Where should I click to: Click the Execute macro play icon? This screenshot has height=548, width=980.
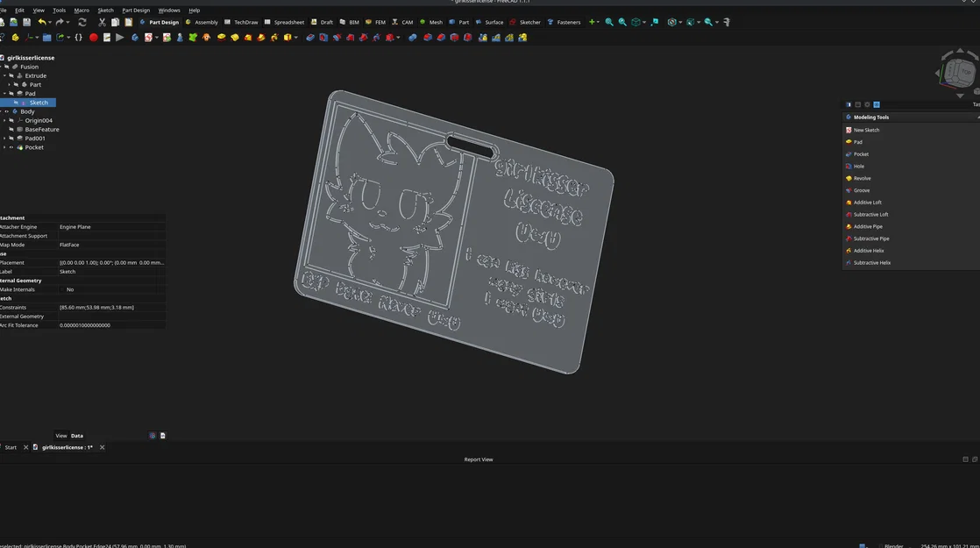[120, 38]
